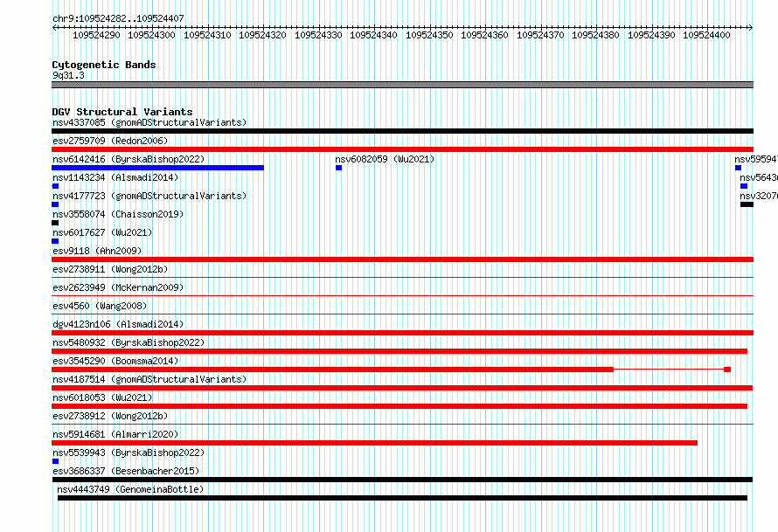Click the 9q31.3 band label
The width and height of the screenshot is (778, 532).
pos(68,75)
